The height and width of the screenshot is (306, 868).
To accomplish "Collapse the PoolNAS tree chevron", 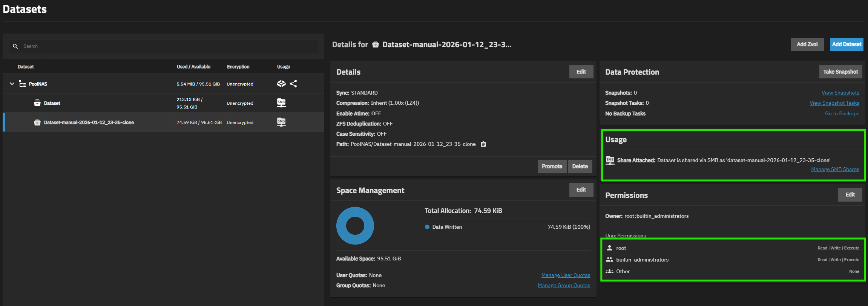I will (x=12, y=84).
